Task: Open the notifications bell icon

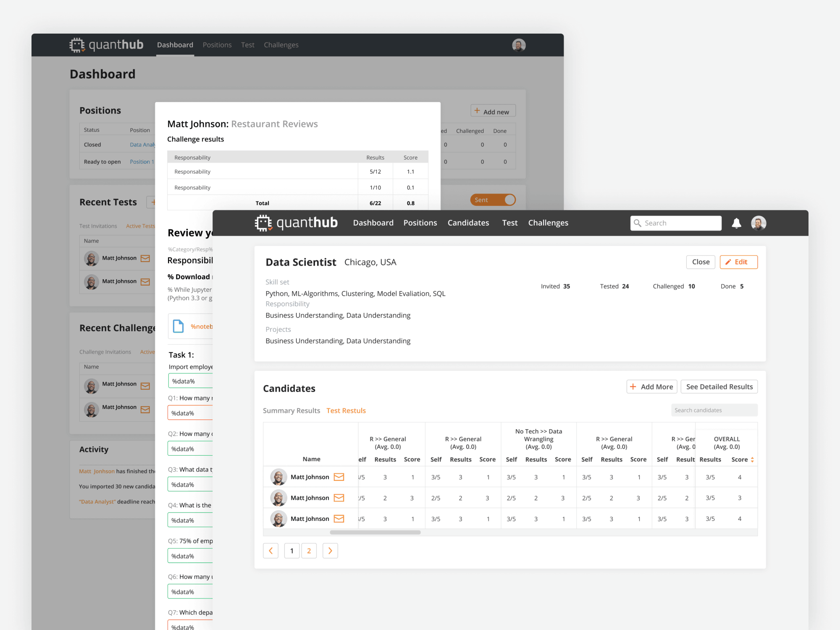Action: pos(736,223)
